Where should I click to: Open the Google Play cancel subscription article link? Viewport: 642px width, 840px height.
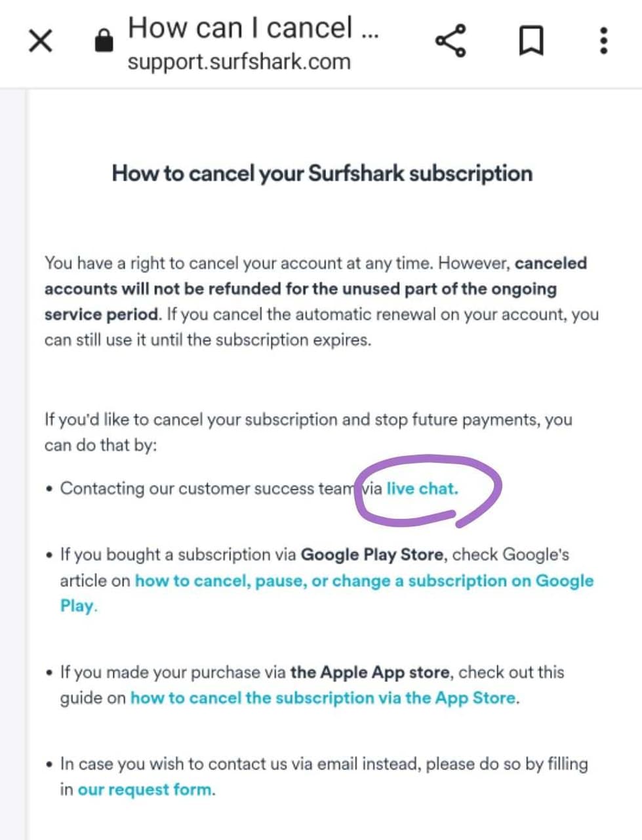tap(364, 581)
